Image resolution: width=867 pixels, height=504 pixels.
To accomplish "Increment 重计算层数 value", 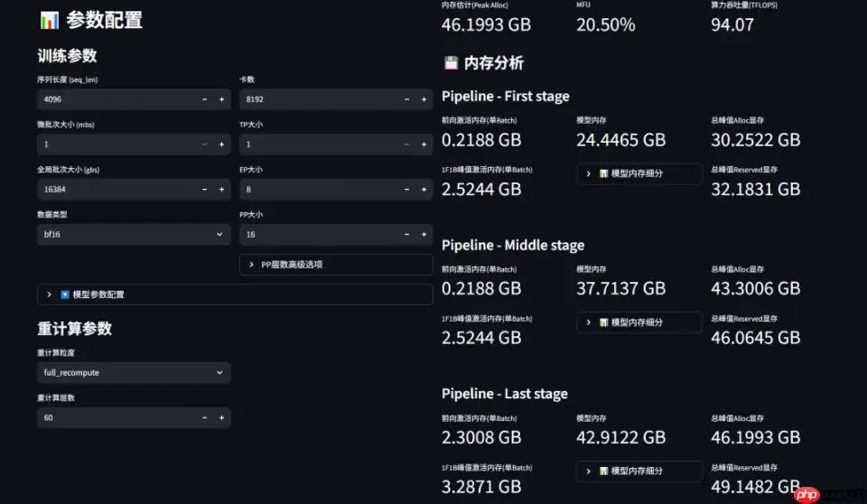I will (x=221, y=418).
